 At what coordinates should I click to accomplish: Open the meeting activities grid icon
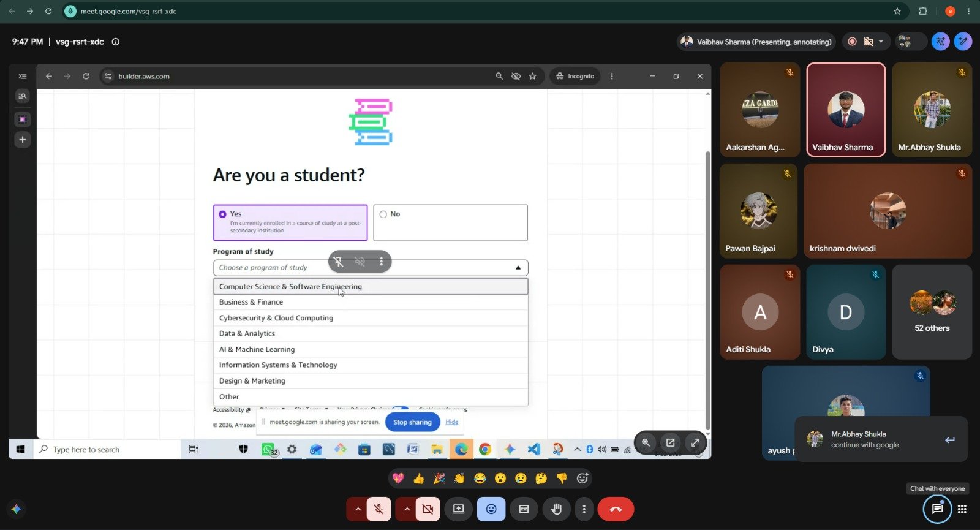click(962, 509)
